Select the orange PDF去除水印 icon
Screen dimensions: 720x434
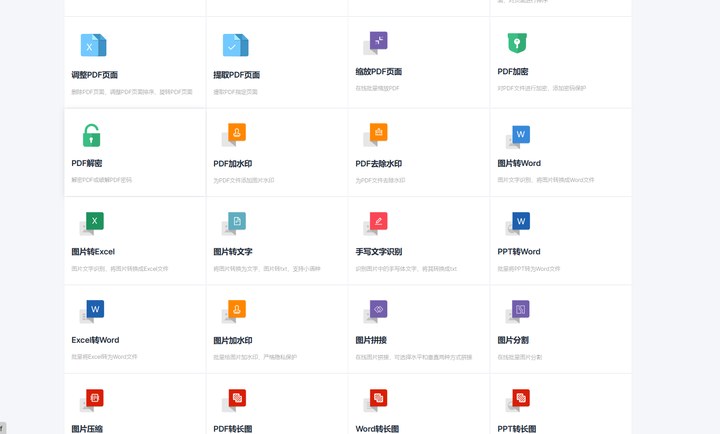[376, 135]
